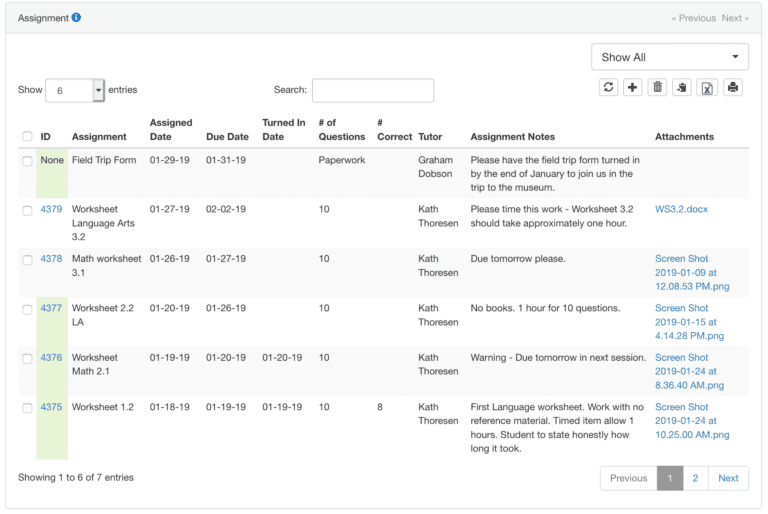Sort table by Due Date column
This screenshot has height=514, width=768.
tap(227, 137)
